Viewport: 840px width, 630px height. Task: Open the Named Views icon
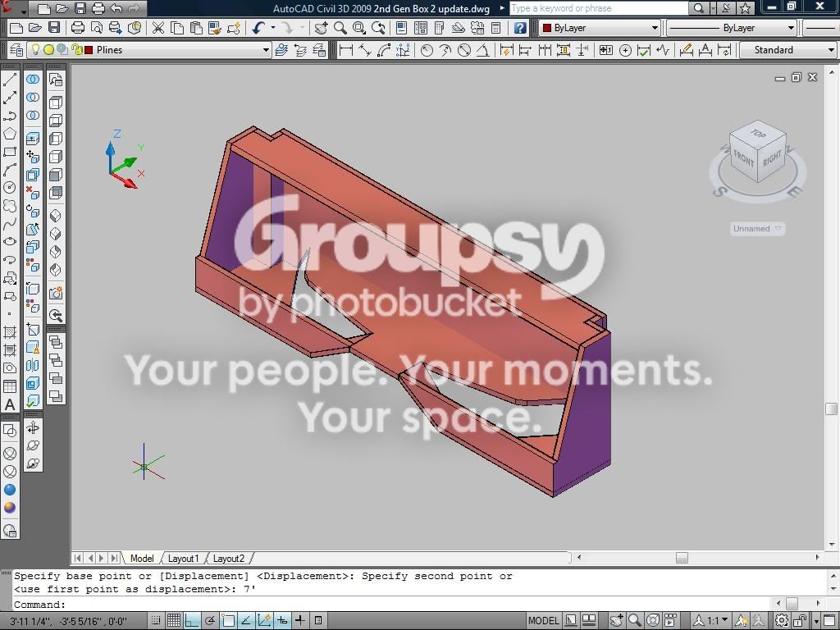pyautogui.click(x=56, y=80)
